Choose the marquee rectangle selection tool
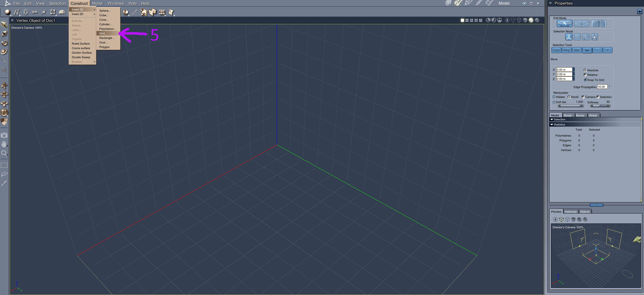Screen dimensions: 644x295 (4, 165)
